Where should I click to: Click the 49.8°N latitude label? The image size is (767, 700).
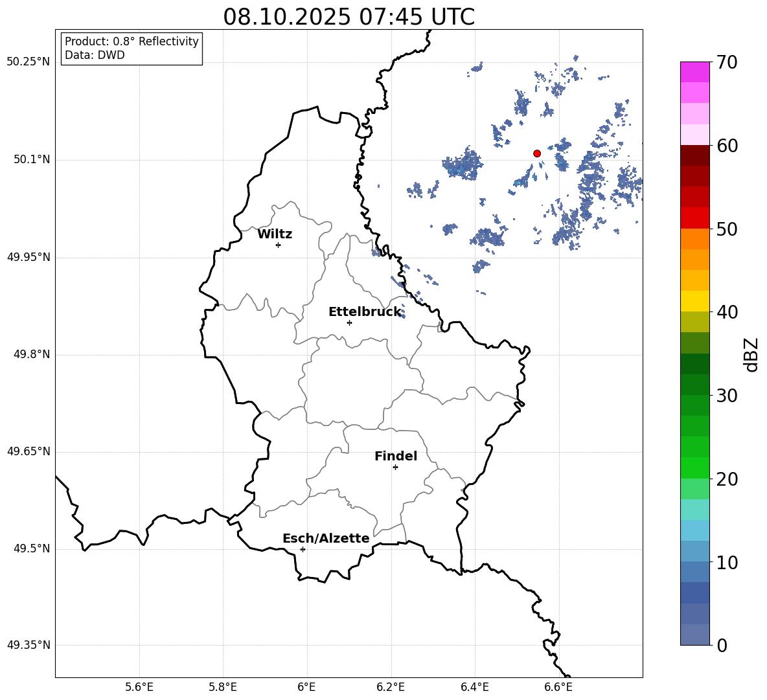tap(31, 354)
